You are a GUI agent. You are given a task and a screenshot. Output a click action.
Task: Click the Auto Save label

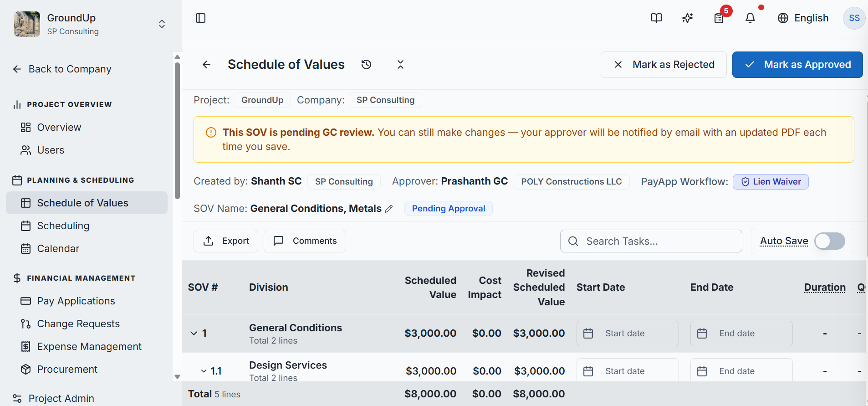(x=784, y=241)
